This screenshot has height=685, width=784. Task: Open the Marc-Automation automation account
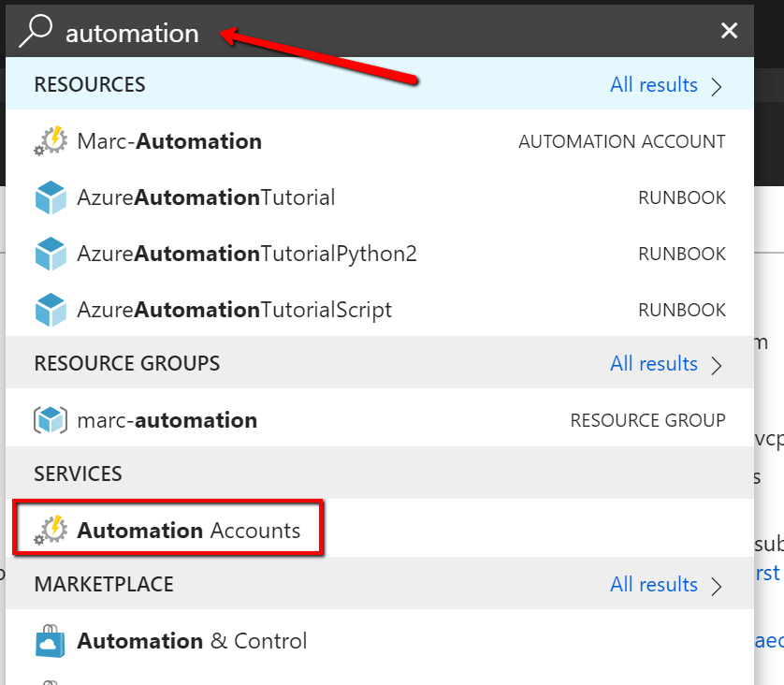pyautogui.click(x=168, y=140)
